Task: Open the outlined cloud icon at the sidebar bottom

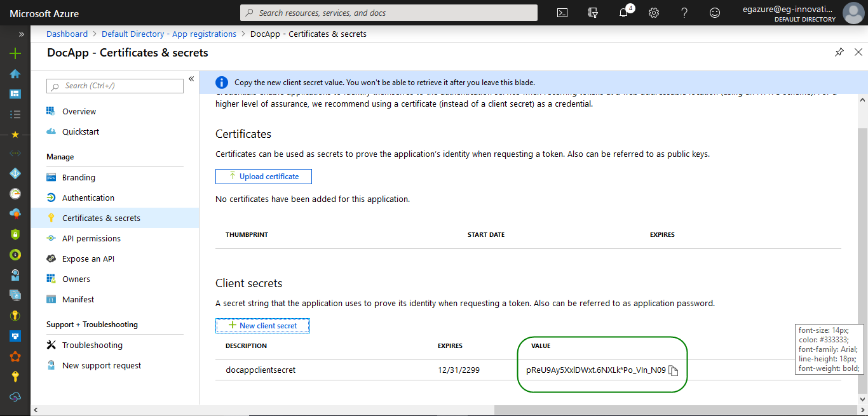Action: pos(15,397)
